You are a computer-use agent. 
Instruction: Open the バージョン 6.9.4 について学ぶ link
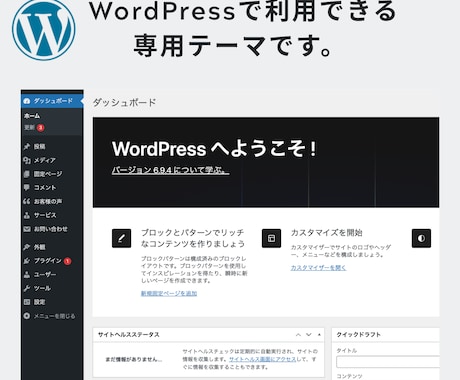click(x=171, y=170)
